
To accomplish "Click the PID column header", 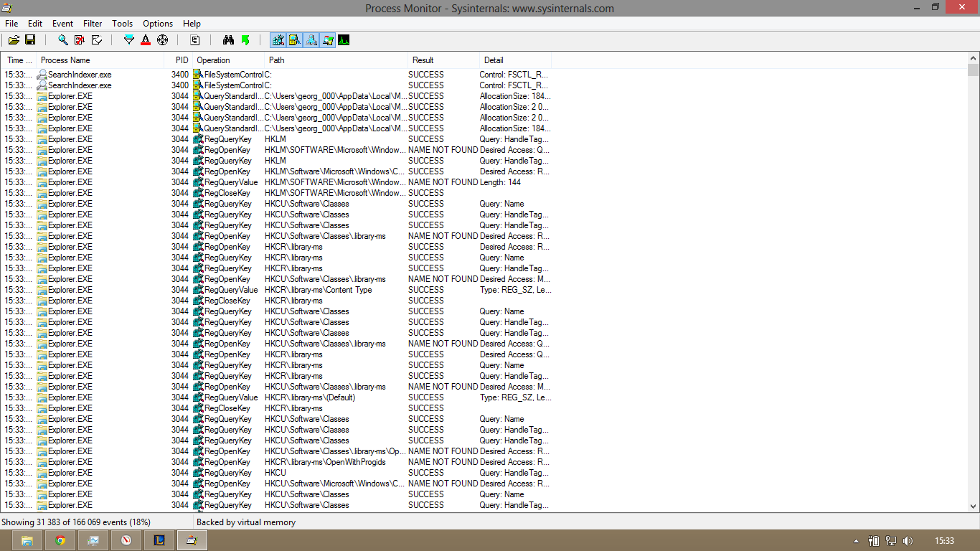I will (179, 60).
